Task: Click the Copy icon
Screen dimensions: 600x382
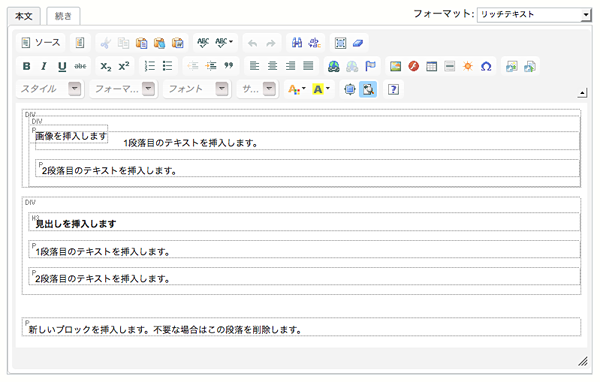Action: pyautogui.click(x=123, y=43)
